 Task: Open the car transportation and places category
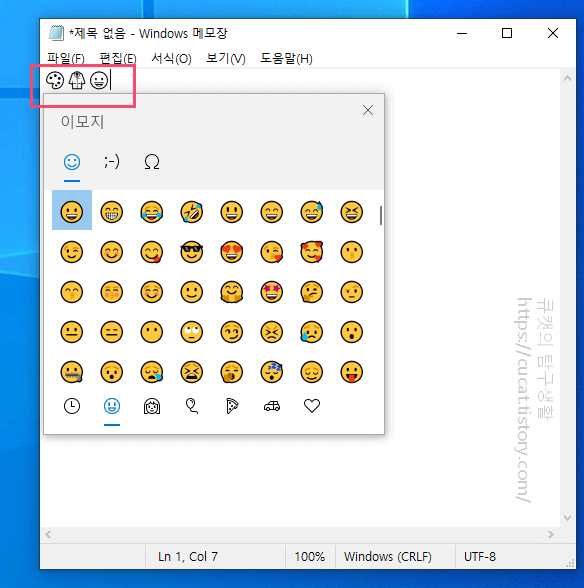(272, 406)
